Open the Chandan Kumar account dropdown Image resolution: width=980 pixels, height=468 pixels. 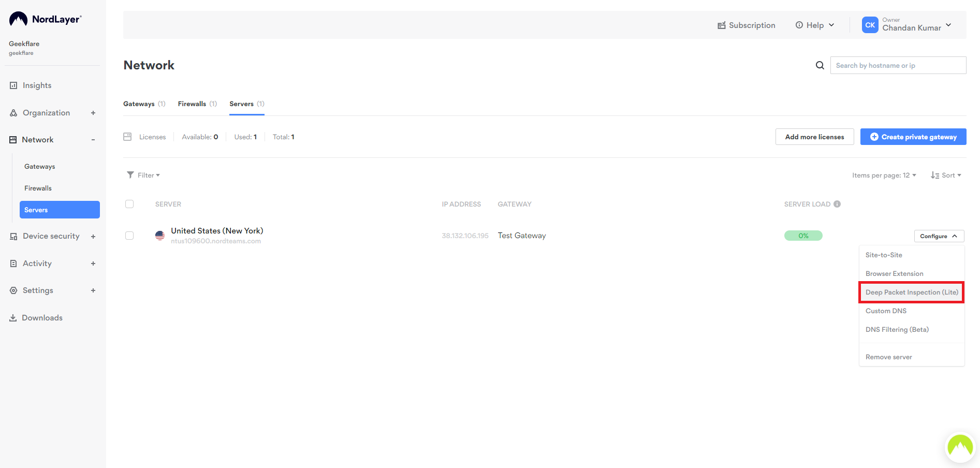pyautogui.click(x=948, y=25)
